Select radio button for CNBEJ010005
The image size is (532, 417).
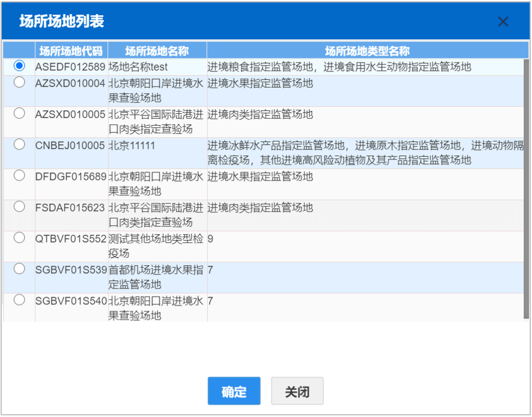tap(19, 144)
